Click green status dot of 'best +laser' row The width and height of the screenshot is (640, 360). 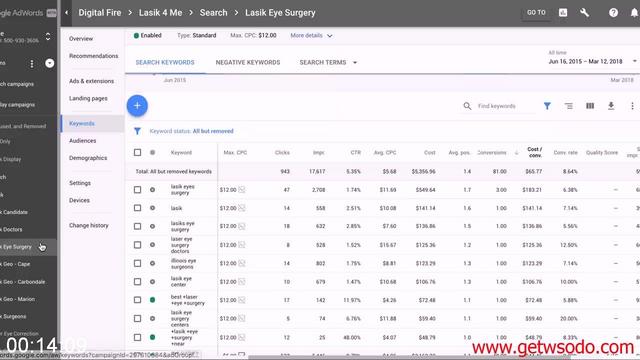(152, 300)
